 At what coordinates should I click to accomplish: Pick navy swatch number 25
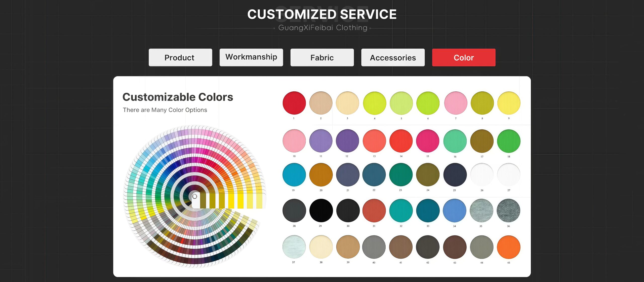coord(455,175)
